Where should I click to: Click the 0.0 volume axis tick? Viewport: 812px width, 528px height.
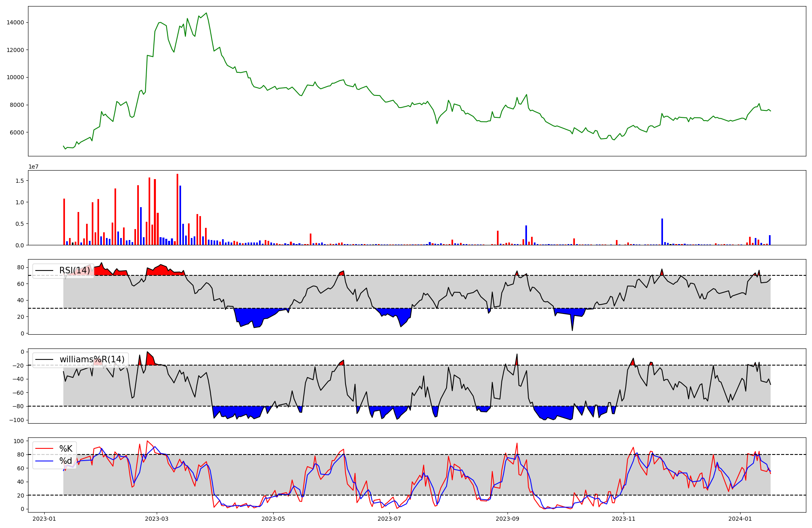[x=19, y=245]
